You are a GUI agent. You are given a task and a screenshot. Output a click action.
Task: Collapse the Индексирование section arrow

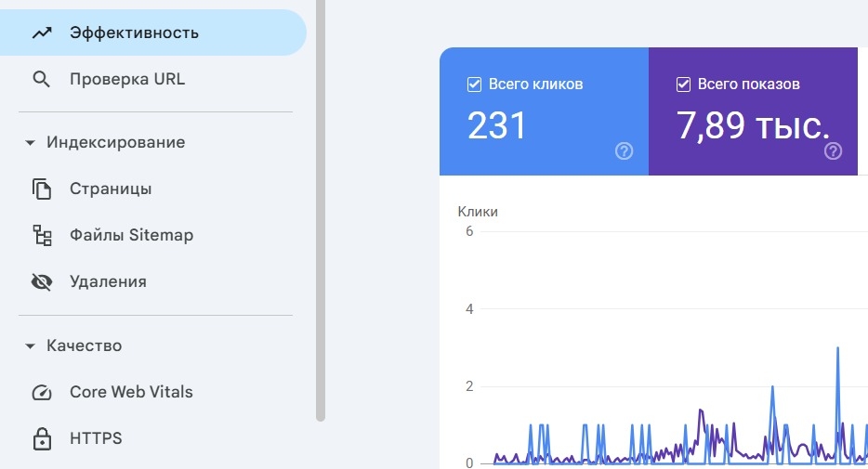pos(30,143)
